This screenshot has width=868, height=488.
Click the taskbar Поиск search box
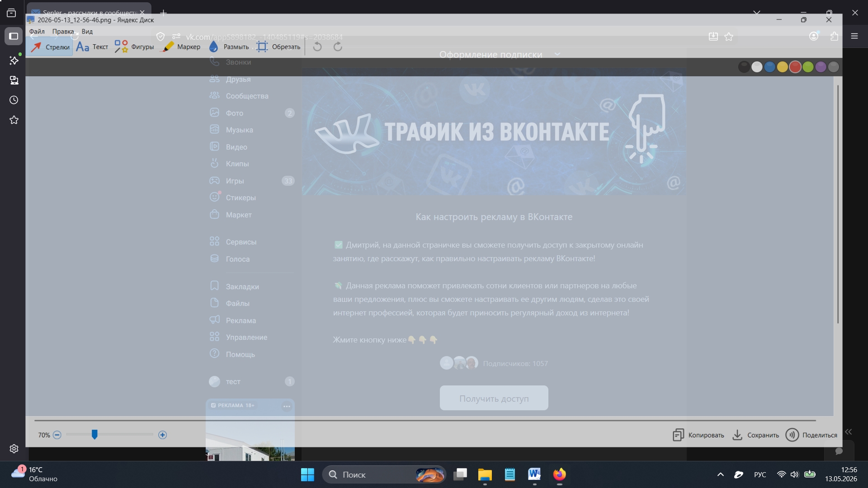tap(384, 474)
